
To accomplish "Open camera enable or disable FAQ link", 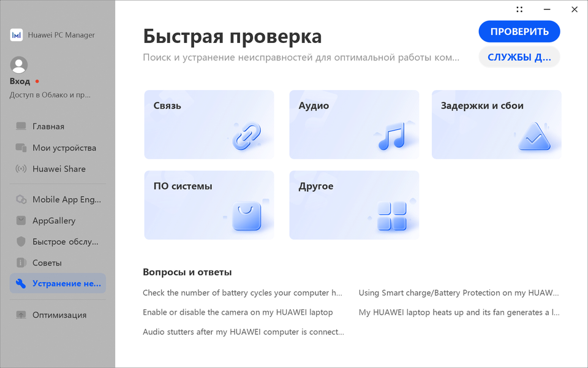I will pos(238,312).
